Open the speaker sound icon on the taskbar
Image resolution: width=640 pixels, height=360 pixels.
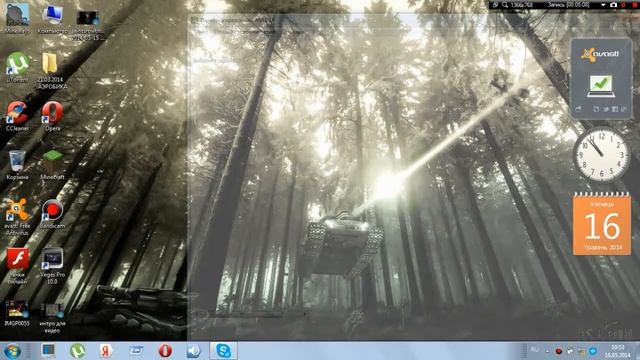click(x=193, y=351)
